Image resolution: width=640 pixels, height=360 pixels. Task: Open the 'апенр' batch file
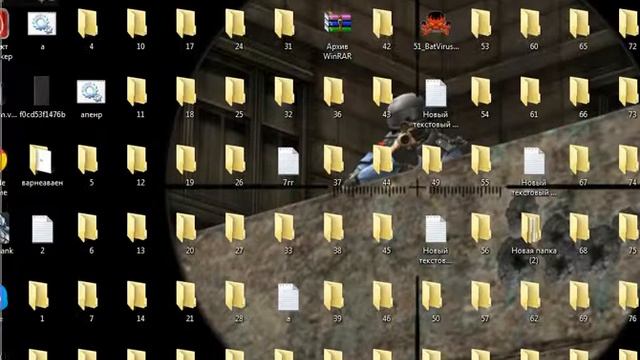coord(91,92)
